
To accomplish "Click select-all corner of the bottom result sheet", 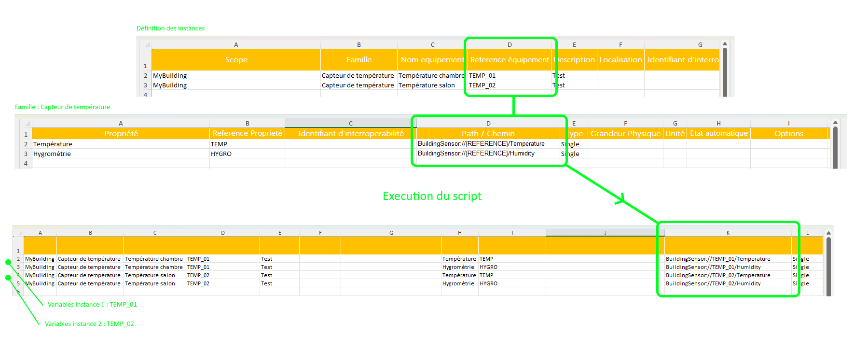I will coord(20,233).
